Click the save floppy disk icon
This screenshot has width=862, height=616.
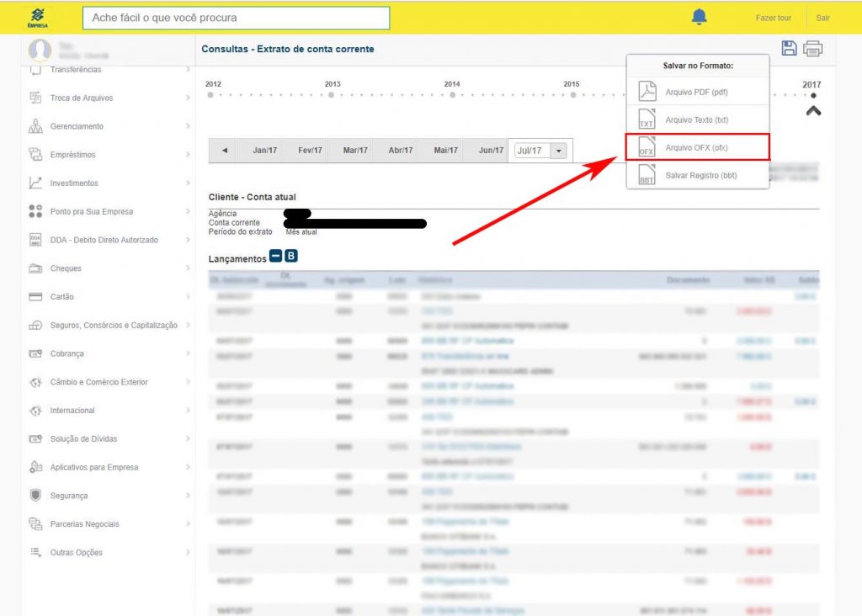(x=789, y=49)
